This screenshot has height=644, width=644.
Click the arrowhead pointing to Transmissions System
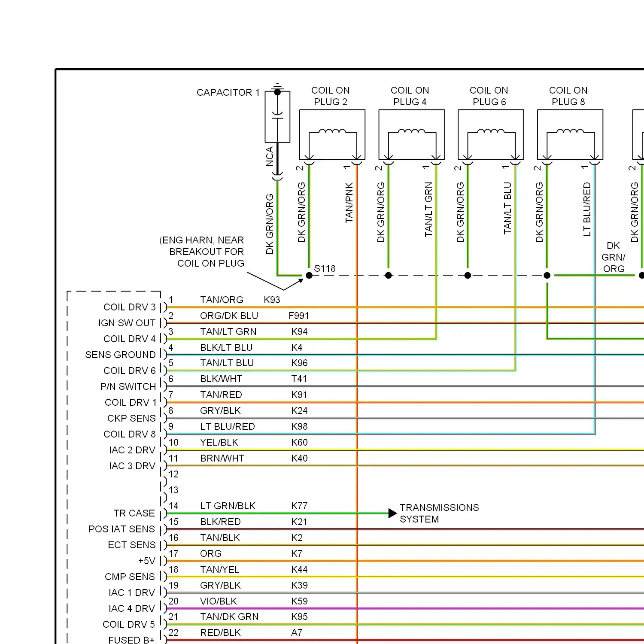pyautogui.click(x=392, y=513)
